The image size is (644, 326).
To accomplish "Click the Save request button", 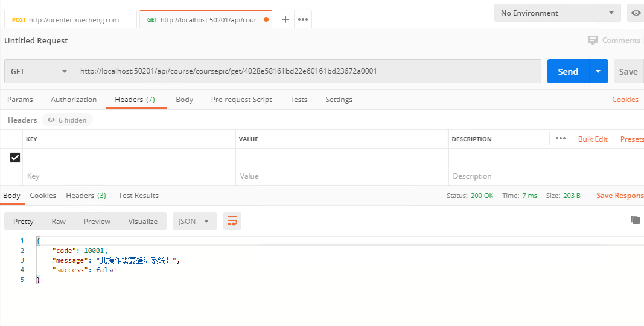I will [x=628, y=71].
